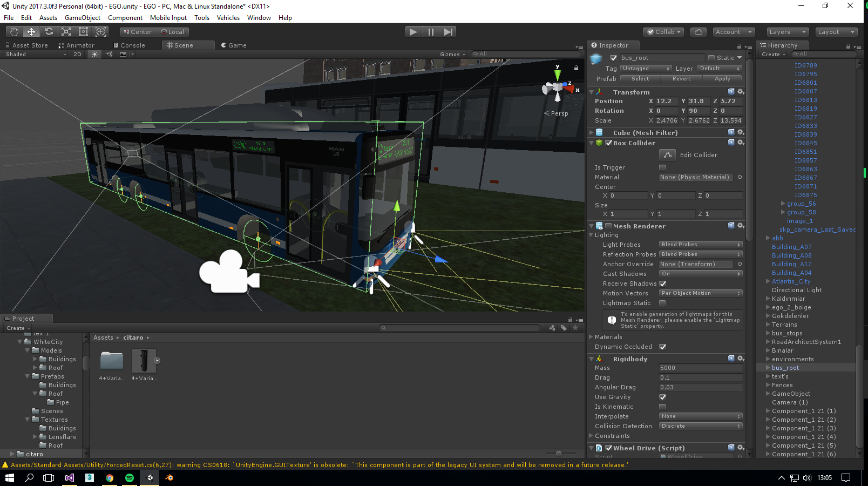Open Mesh Renderer gear settings
Viewport: 868px width, 486px height.
click(741, 226)
